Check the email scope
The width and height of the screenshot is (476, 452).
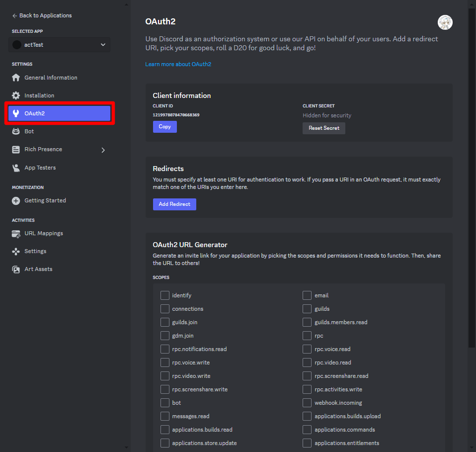click(x=307, y=295)
